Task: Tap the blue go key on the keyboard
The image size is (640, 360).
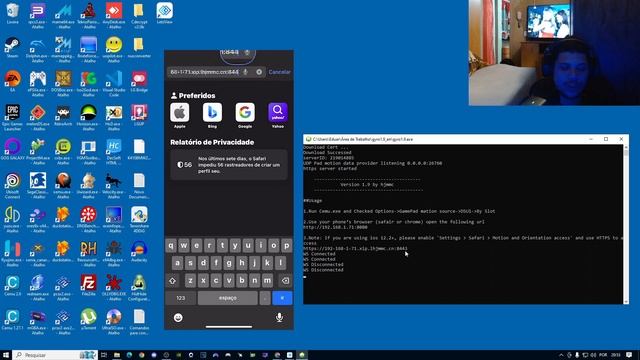Action: [282, 298]
